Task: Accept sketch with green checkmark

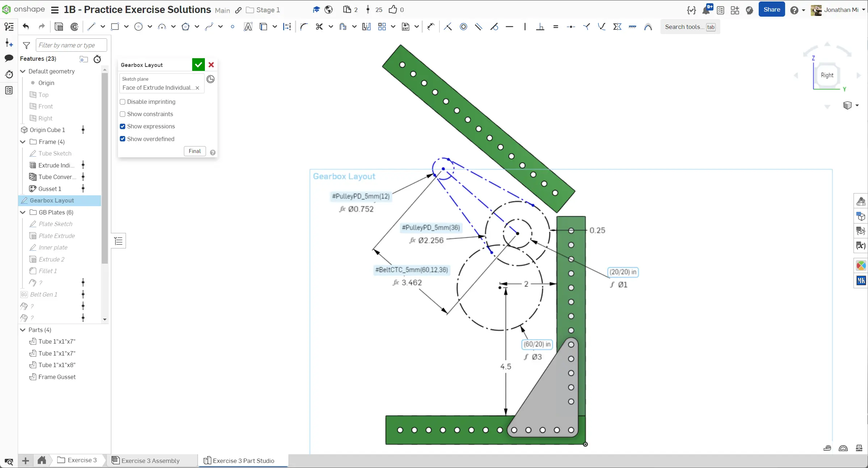Action: pyautogui.click(x=198, y=65)
